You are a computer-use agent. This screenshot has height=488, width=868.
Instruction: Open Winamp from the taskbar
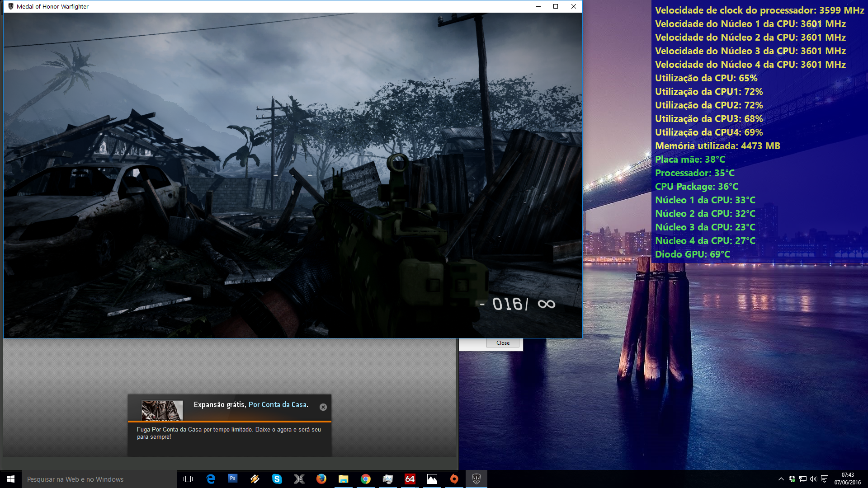pyautogui.click(x=255, y=479)
